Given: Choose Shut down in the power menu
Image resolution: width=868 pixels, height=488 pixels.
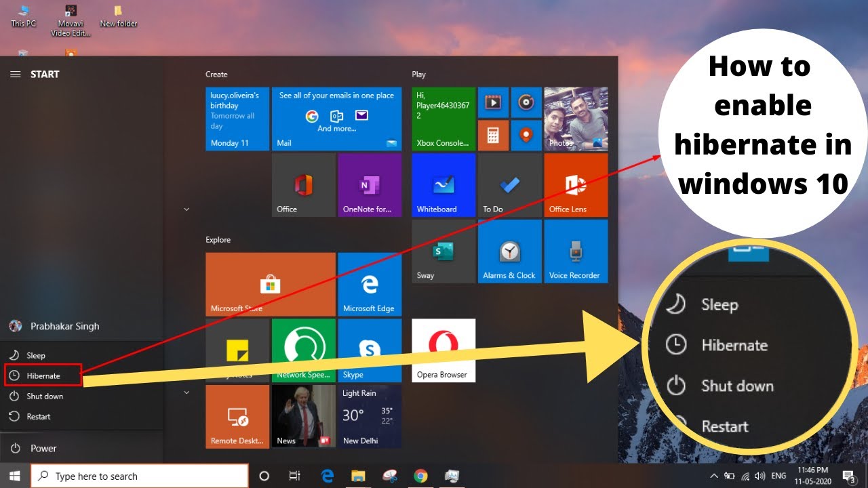Looking at the screenshot, I should [x=81, y=396].
